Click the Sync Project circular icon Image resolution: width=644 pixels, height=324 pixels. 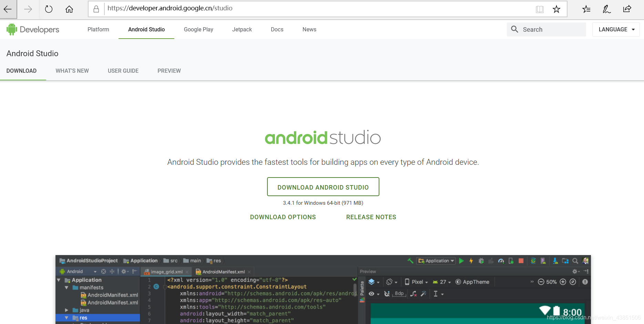tap(533, 261)
